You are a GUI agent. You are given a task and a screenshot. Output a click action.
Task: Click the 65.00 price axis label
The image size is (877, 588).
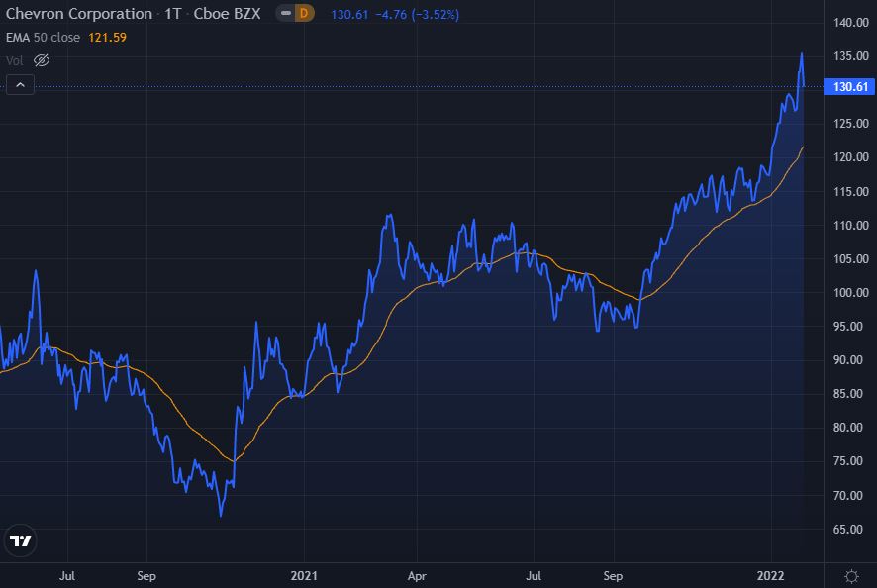pos(850,529)
